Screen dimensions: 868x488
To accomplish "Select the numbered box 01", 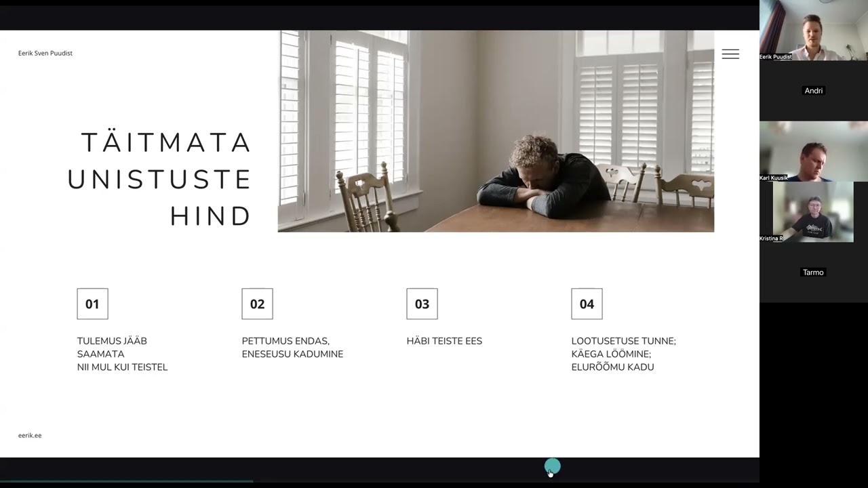I will click(x=92, y=304).
